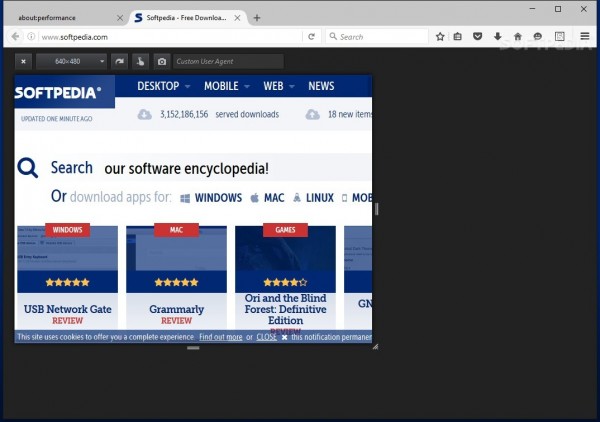Viewport: 600px width, 422px height.
Task: Take a screenshot using the camera icon
Action: point(162,61)
